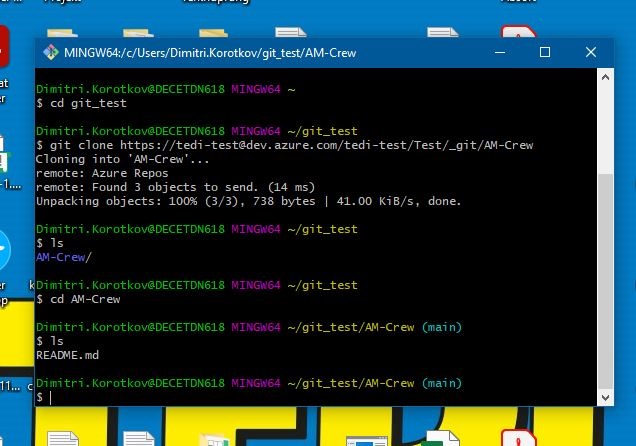The height and width of the screenshot is (446, 636).
Task: Click the "Cloning into 'AM-Crew'..." line
Action: tap(122, 159)
